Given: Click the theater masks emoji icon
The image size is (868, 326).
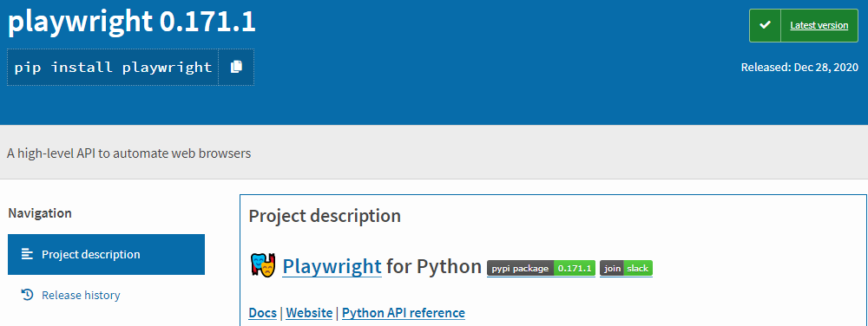Looking at the screenshot, I should pos(262,265).
